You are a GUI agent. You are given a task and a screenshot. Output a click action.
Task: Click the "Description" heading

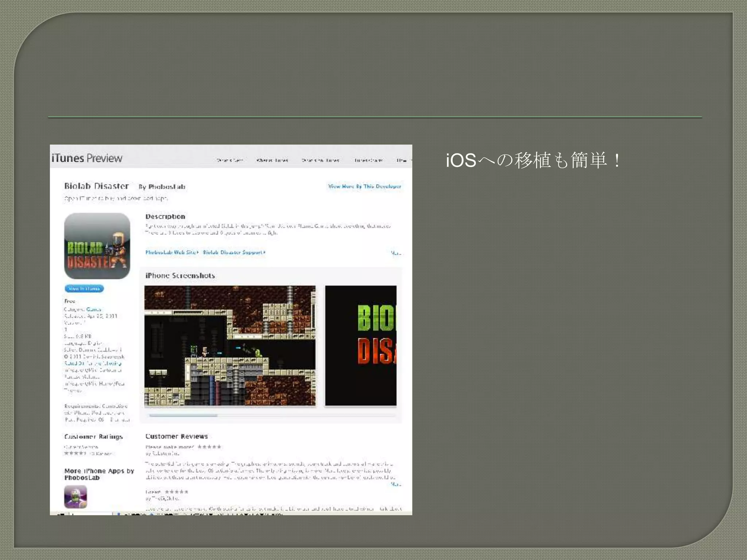pos(165,217)
